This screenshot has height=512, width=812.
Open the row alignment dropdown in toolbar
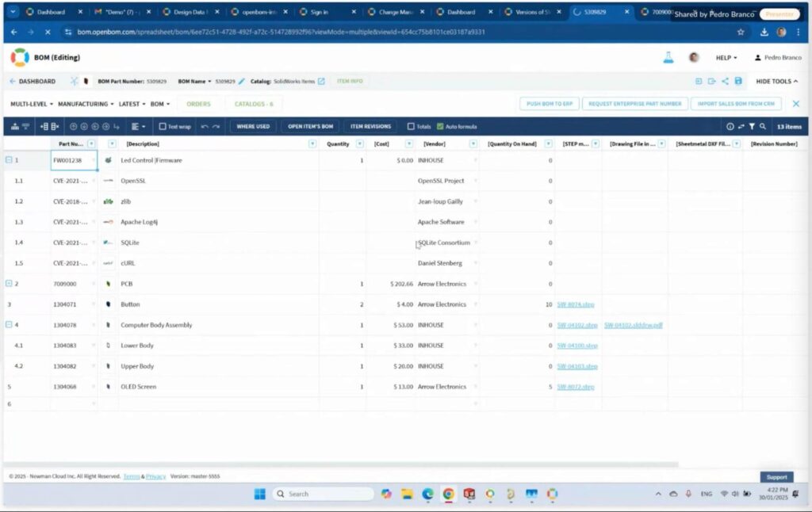tap(138, 126)
